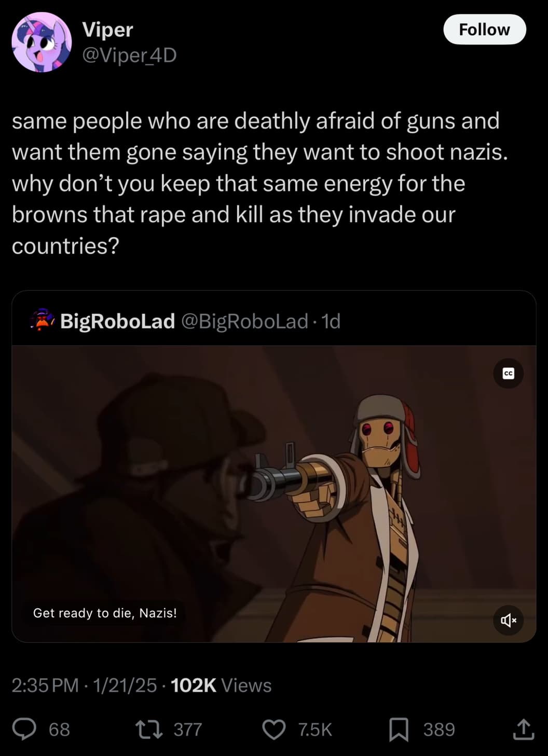Toggle closed captions CC on video
Image resolution: width=548 pixels, height=756 pixels.
(508, 374)
